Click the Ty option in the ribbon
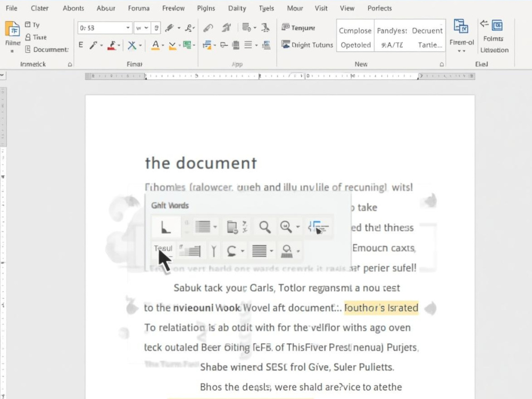This screenshot has width=532, height=399. (32, 24)
